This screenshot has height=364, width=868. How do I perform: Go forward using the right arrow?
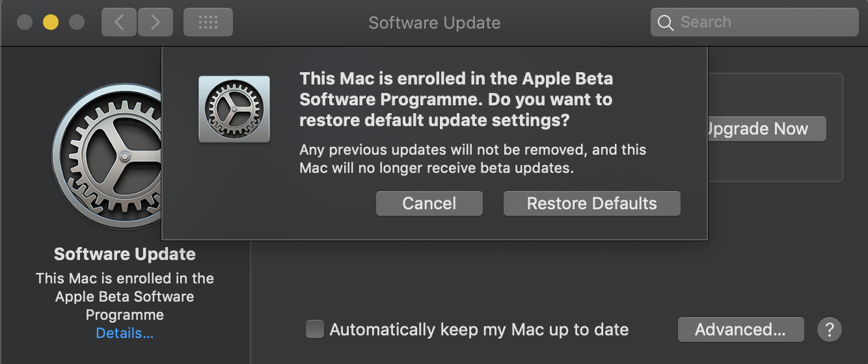(155, 23)
